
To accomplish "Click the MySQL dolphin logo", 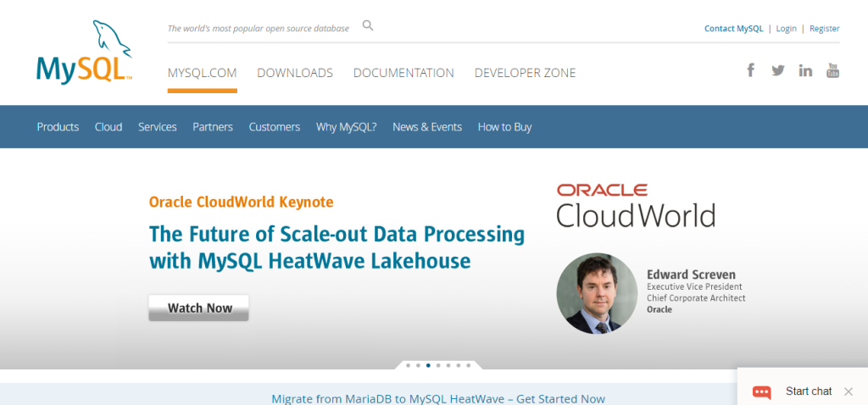I will coord(85,52).
